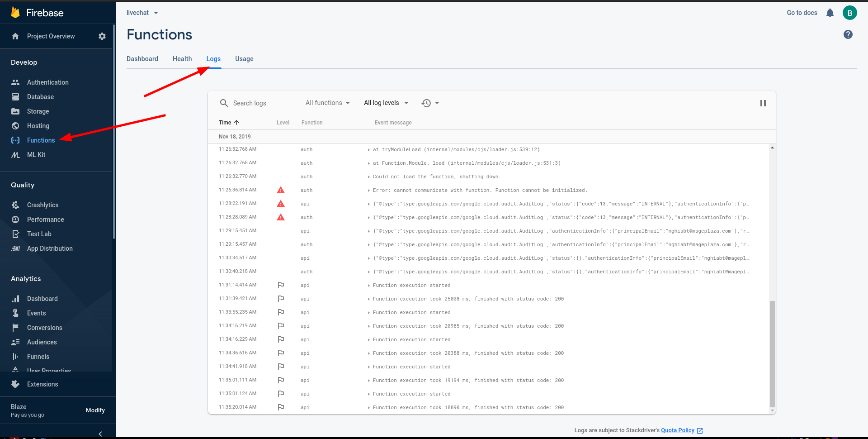This screenshot has width=868, height=439.
Task: Click the Event message column header
Action: click(x=393, y=123)
